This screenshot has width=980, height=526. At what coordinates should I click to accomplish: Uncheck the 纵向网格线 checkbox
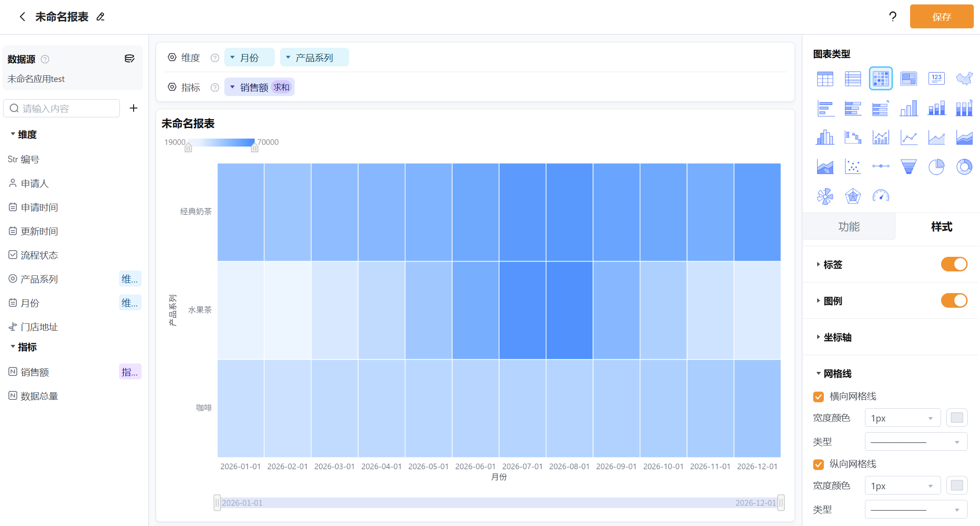(819, 464)
